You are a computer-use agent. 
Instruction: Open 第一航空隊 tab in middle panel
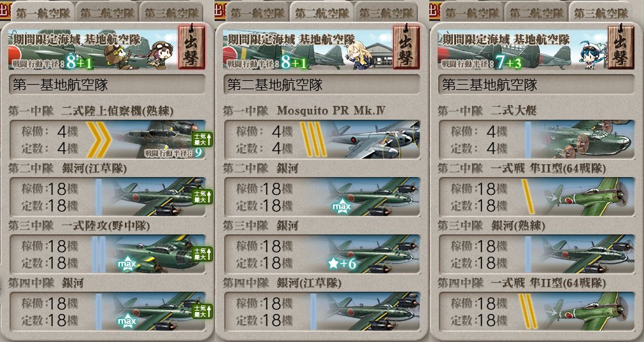pyautogui.click(x=257, y=13)
